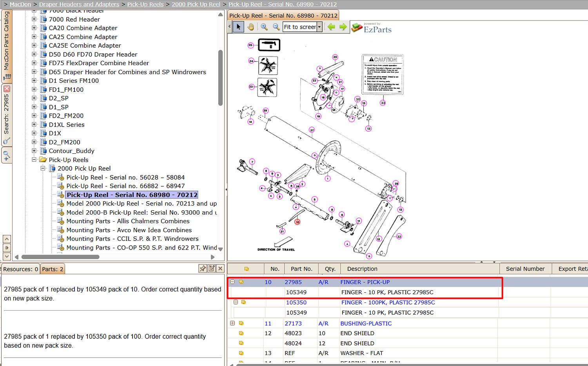The height and width of the screenshot is (366, 588).
Task: Open part number 105350 link
Action: tap(296, 302)
